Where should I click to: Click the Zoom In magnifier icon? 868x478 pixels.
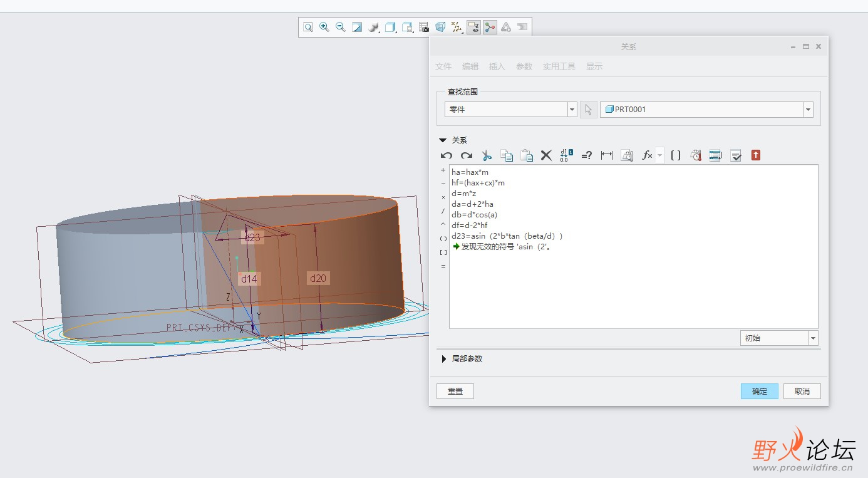pos(324,27)
